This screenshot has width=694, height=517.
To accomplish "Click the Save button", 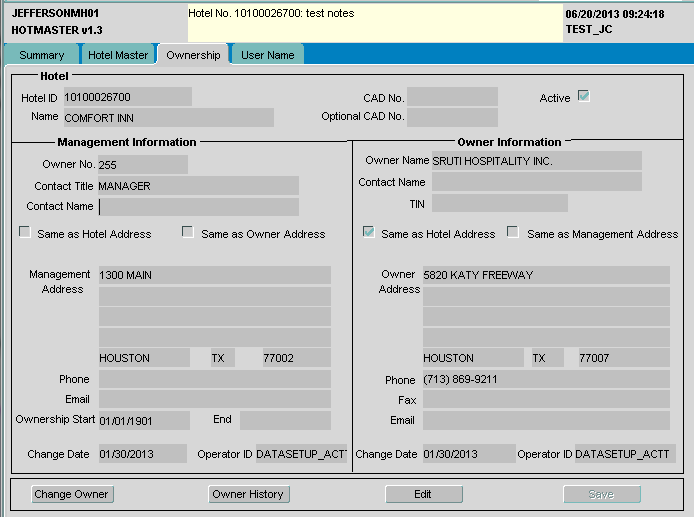I will pyautogui.click(x=601, y=494).
